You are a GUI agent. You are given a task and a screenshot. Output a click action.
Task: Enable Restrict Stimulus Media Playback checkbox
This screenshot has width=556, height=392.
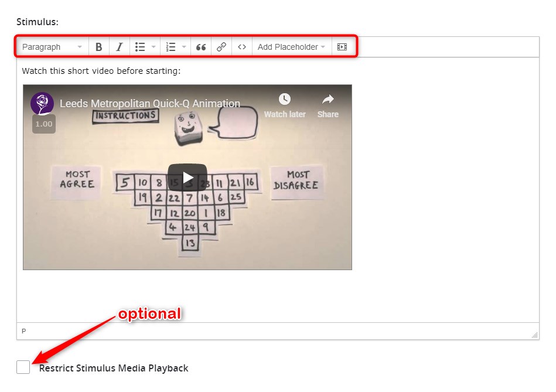(23, 367)
